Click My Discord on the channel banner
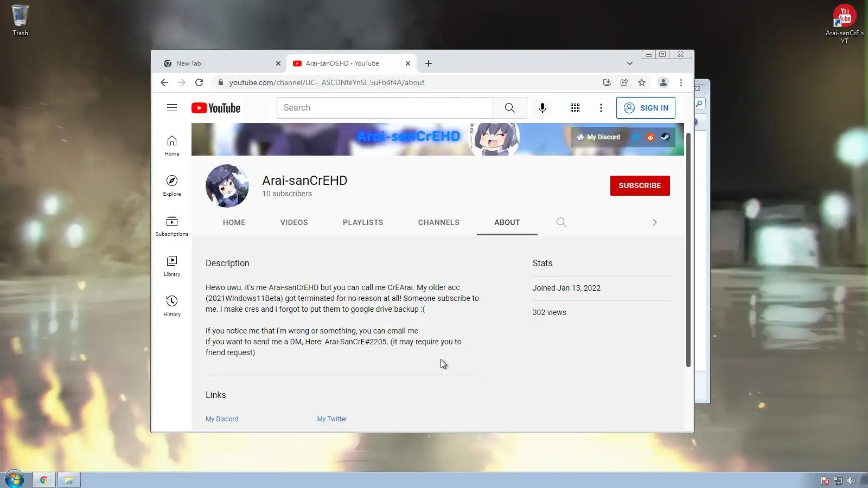The height and width of the screenshot is (488, 868). point(599,137)
